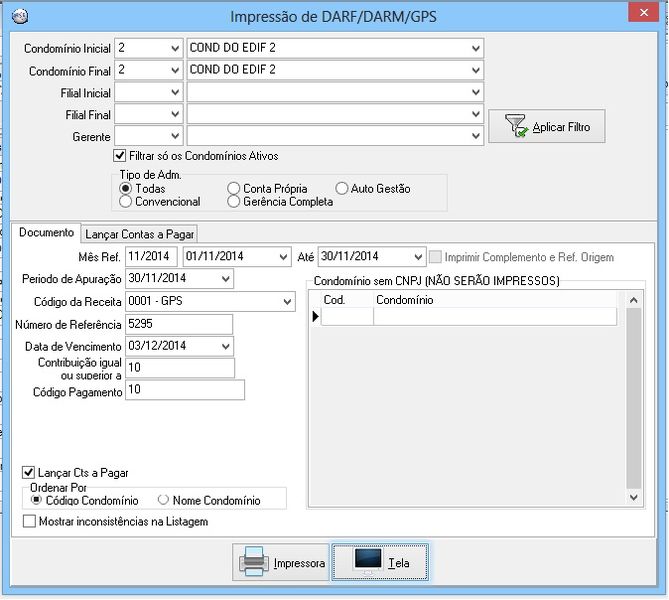Screen dimensions: 669x600
Task: Open Filial Inicial code dropdown
Action: click(175, 92)
